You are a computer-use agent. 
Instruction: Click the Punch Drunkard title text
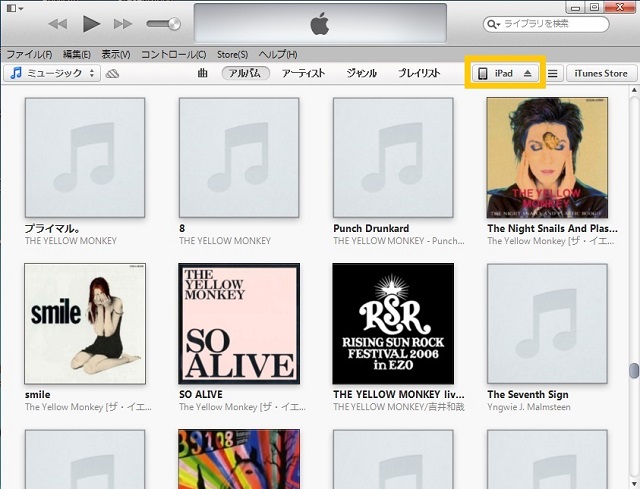[x=371, y=229]
